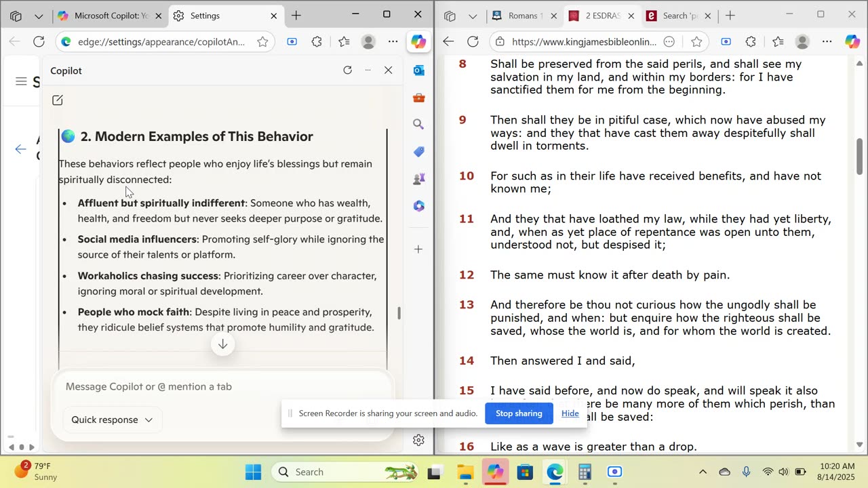868x488 pixels.
Task: Open tab details icon in Bible address bar
Action: [669, 42]
